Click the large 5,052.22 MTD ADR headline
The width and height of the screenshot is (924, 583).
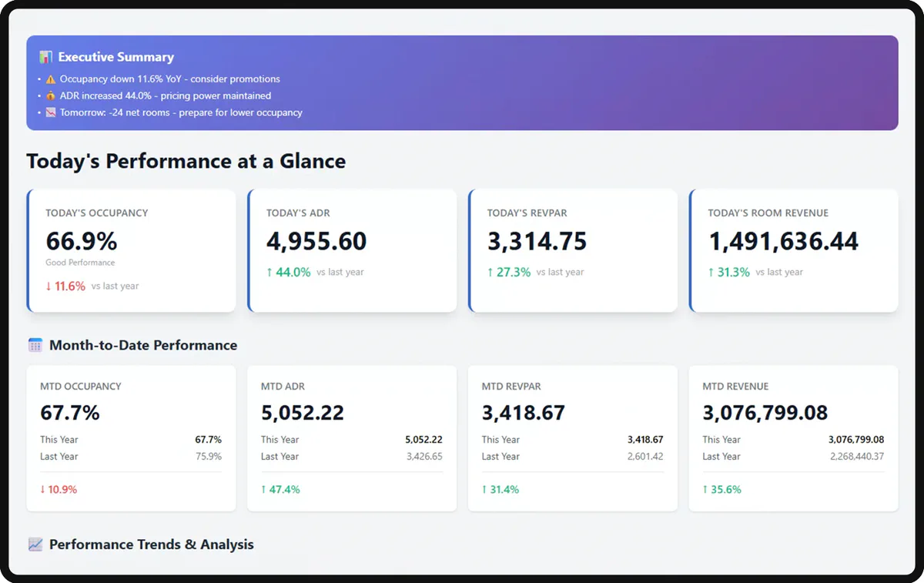point(303,413)
